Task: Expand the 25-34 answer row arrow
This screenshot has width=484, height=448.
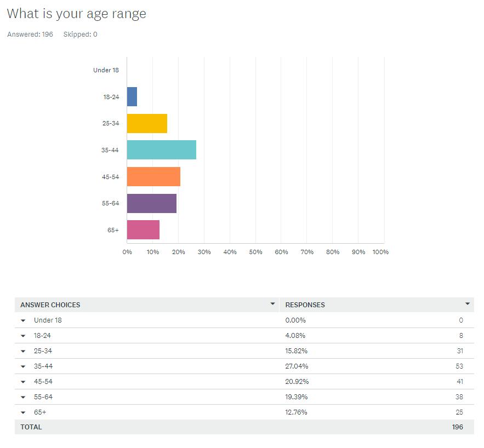Action: (x=24, y=351)
